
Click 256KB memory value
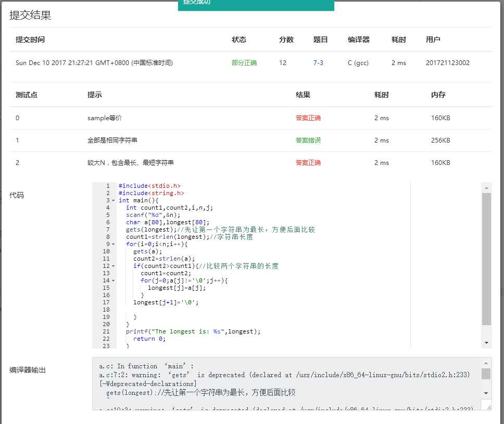(440, 140)
